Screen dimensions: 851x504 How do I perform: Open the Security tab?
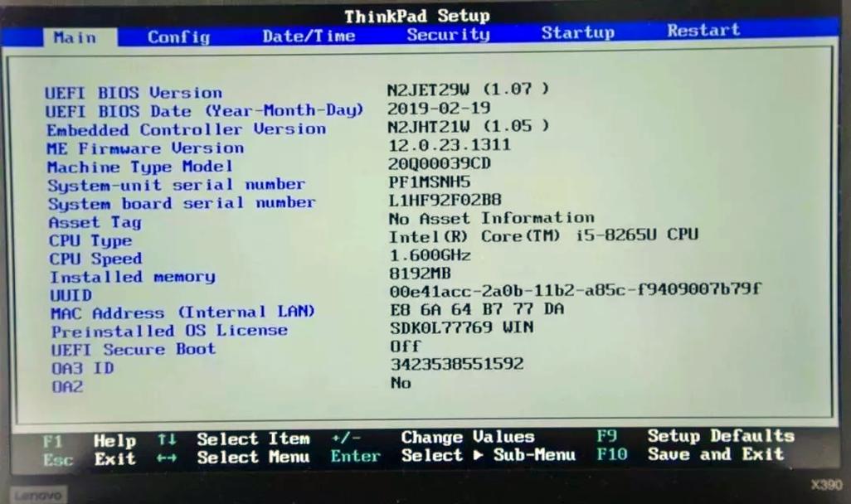coord(448,35)
